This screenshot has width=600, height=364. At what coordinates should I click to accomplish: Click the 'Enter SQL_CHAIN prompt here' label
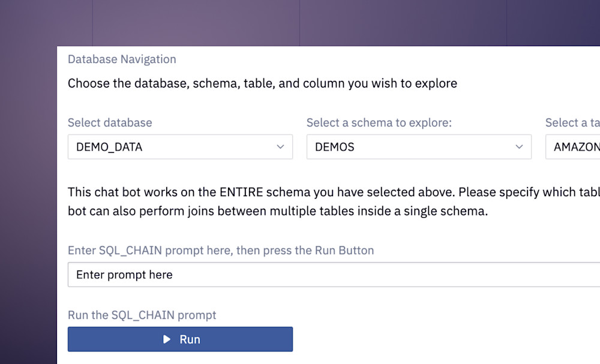click(221, 251)
